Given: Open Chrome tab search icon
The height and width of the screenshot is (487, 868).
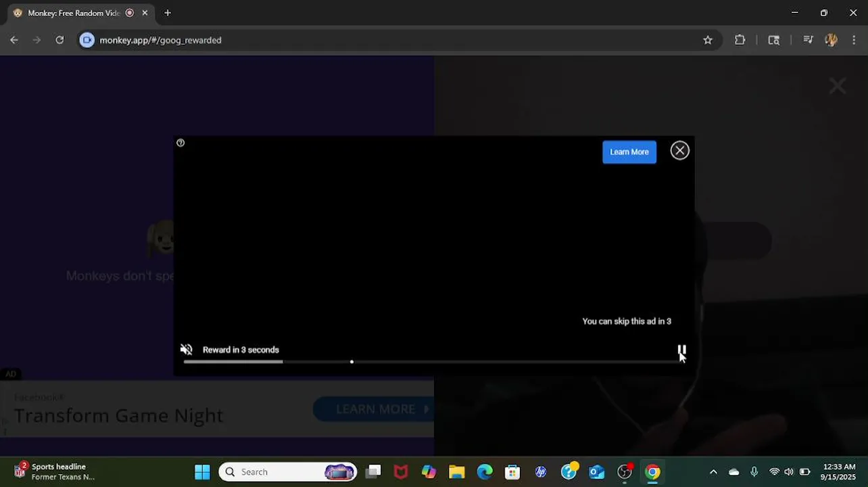Looking at the screenshot, I should [774, 40].
